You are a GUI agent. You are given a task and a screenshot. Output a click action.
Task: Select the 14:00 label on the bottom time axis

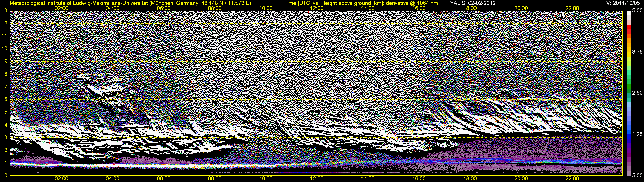(x=368, y=179)
